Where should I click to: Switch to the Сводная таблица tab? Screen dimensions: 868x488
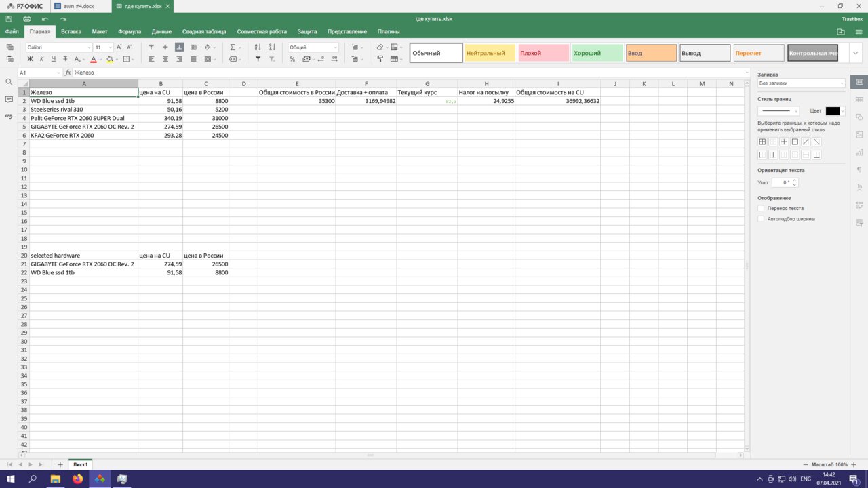click(204, 32)
